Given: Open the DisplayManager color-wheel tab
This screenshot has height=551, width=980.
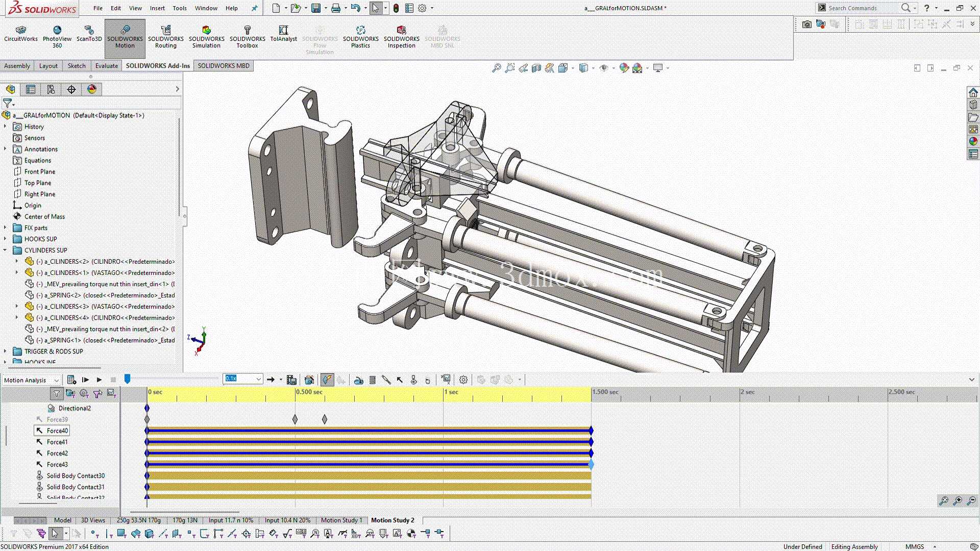Looking at the screenshot, I should click(92, 89).
